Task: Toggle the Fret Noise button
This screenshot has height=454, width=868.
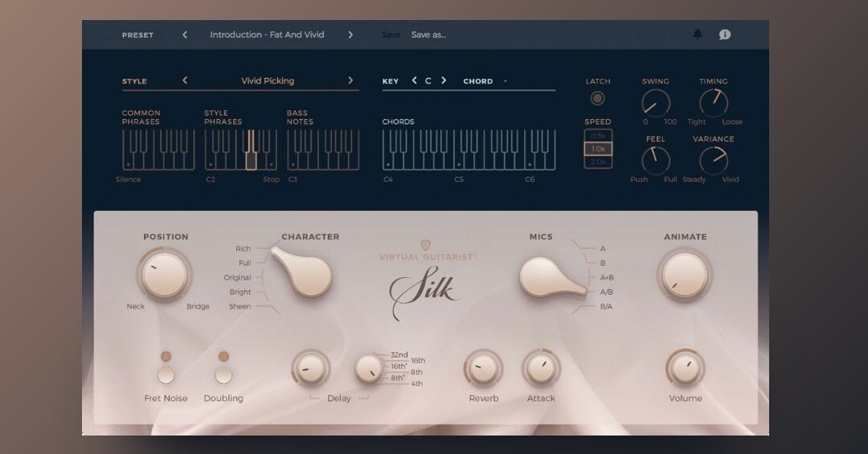Action: [x=166, y=374]
